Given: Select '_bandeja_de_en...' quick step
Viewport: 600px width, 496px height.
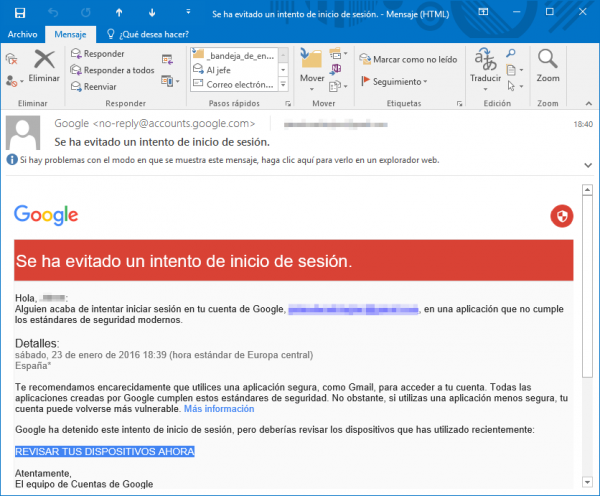Looking at the screenshot, I should [234, 55].
